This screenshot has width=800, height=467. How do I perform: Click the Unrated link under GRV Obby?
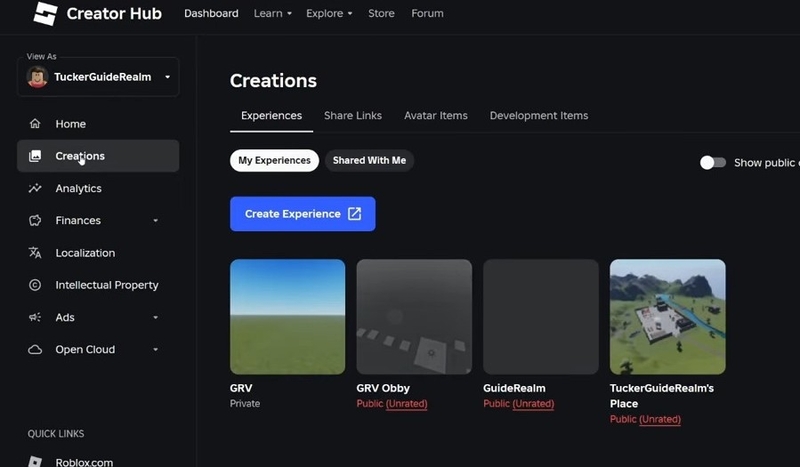tap(407, 404)
